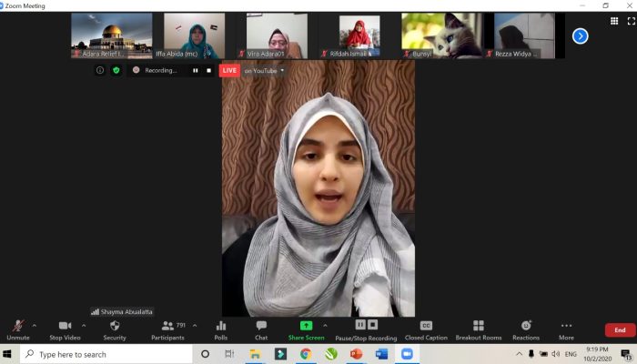Pause recording in the bottom toolbar
This screenshot has height=364, width=637.
360,325
